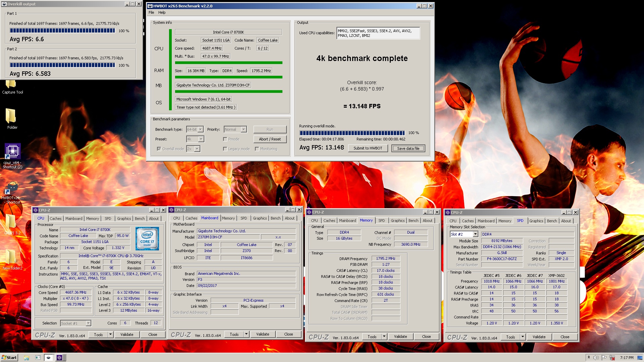The image size is (644, 362).
Task: Toggle the Overkill mode checkbox
Action: [x=159, y=149]
